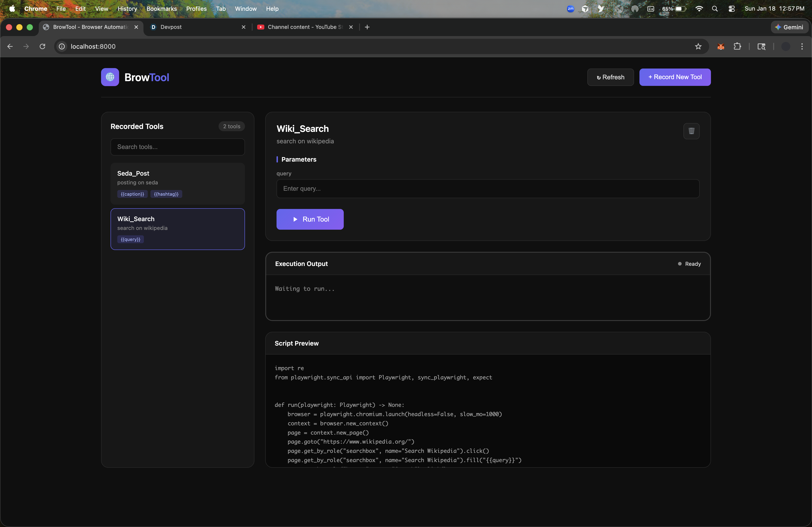
Task: Select the Seda_Post tool card
Action: pyautogui.click(x=178, y=183)
